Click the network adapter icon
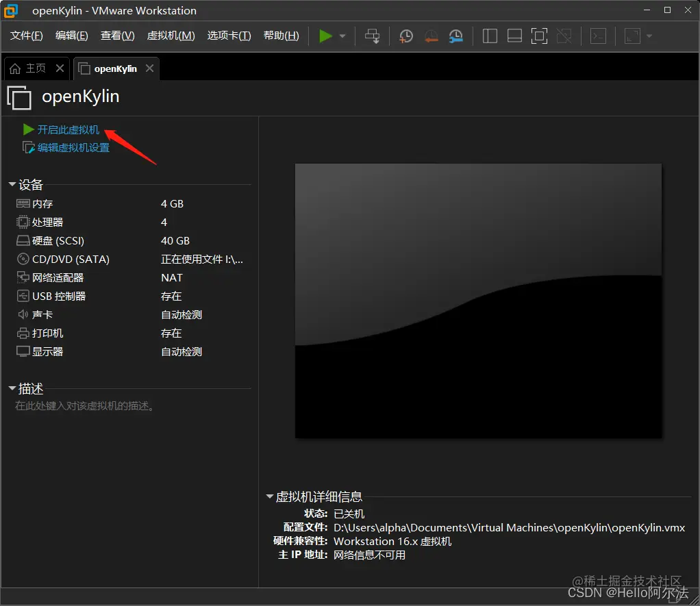This screenshot has width=700, height=606. [x=23, y=277]
